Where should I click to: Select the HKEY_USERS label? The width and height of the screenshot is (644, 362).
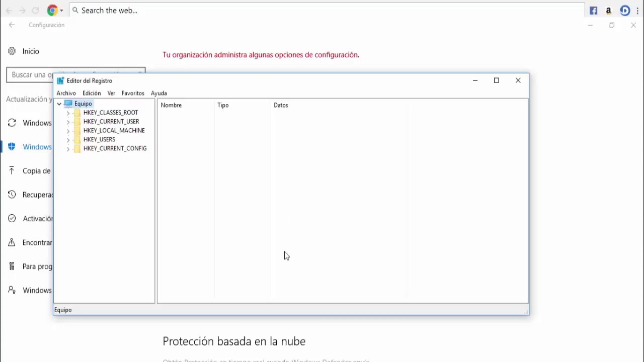click(99, 140)
